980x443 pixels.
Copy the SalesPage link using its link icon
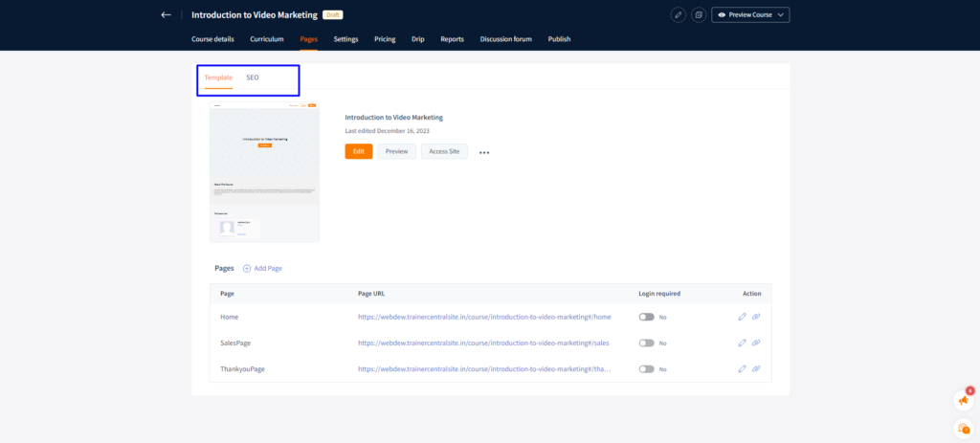tap(756, 343)
